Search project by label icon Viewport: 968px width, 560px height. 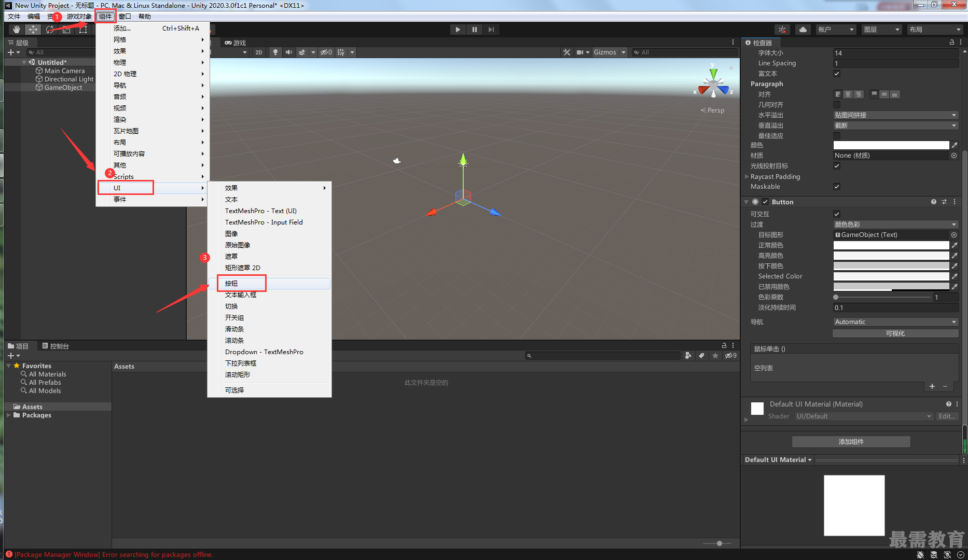coord(701,356)
